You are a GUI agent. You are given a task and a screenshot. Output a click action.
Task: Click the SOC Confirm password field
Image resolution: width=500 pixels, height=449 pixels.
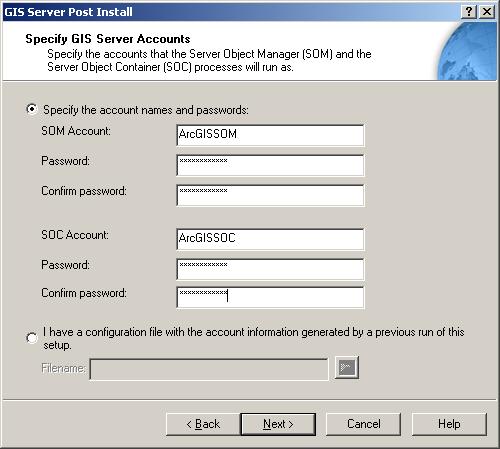[270, 297]
